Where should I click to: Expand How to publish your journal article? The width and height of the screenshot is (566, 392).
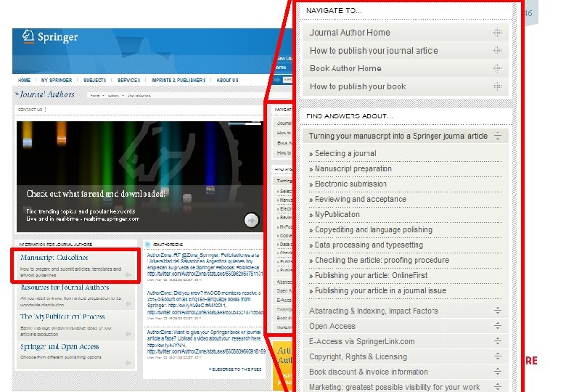(x=497, y=50)
